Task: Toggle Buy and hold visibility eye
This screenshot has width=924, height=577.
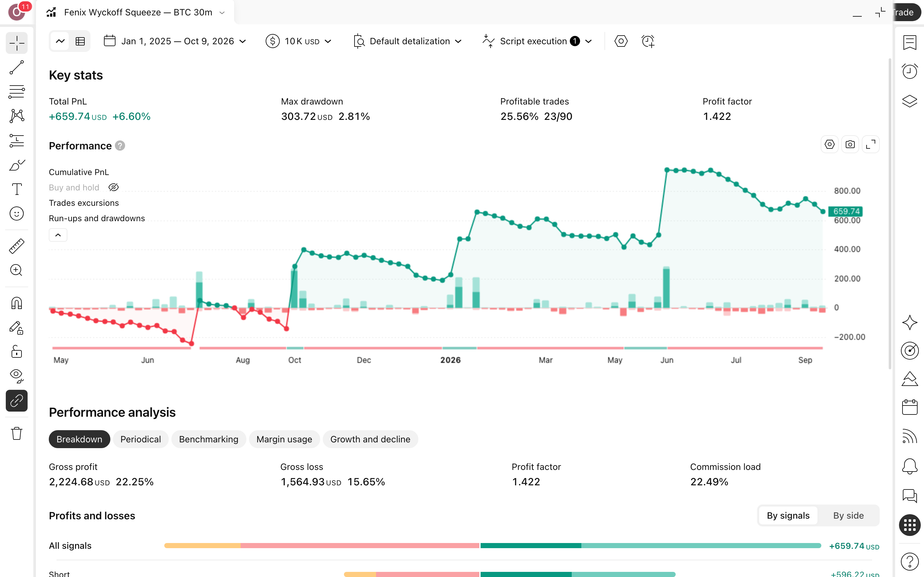Action: [114, 188]
